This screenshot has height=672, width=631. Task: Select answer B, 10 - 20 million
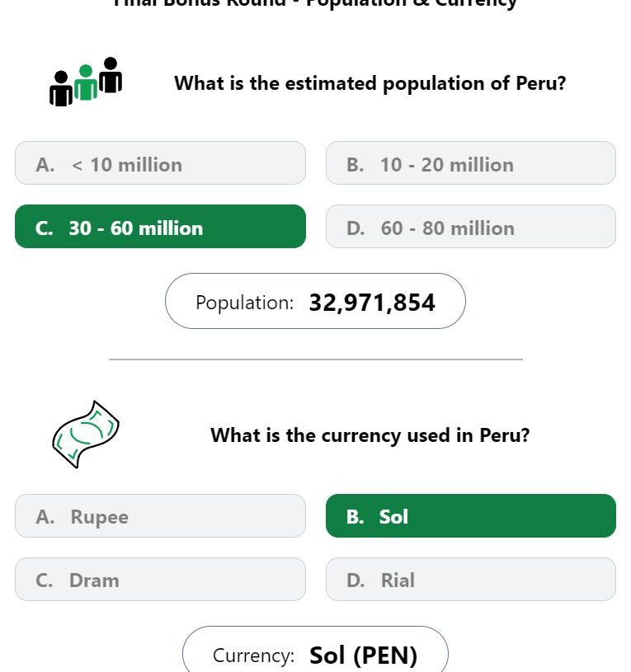tap(471, 163)
